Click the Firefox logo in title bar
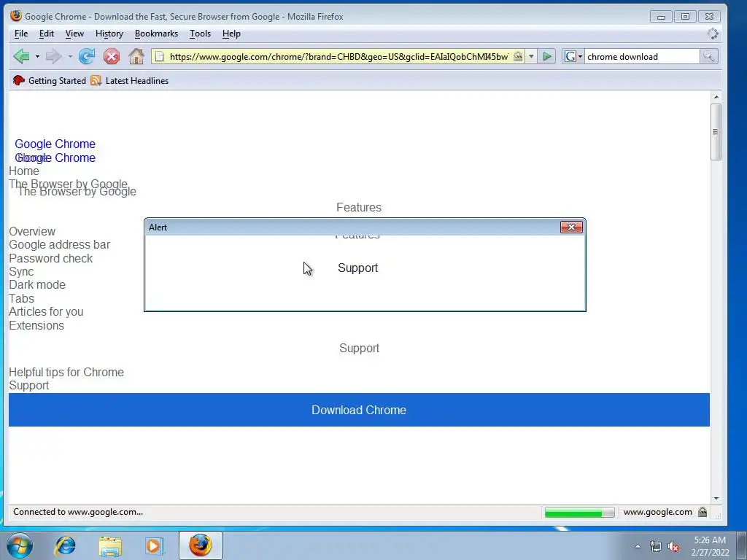 16,16
